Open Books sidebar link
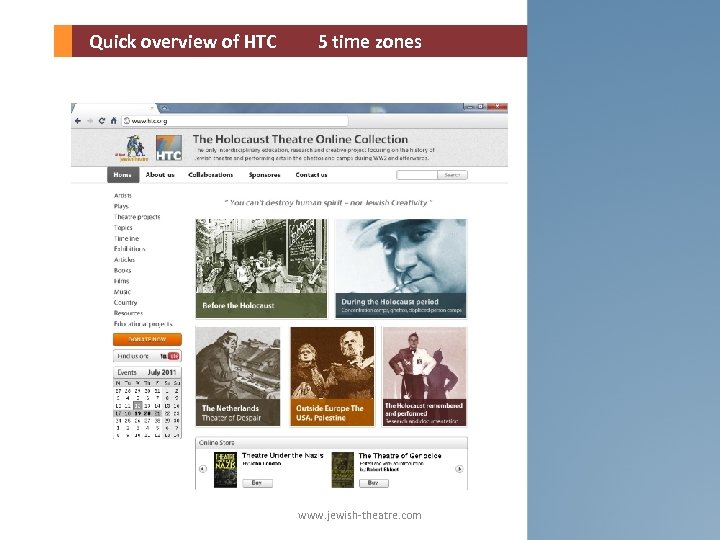Viewport: 720px width, 540px height. tap(123, 270)
